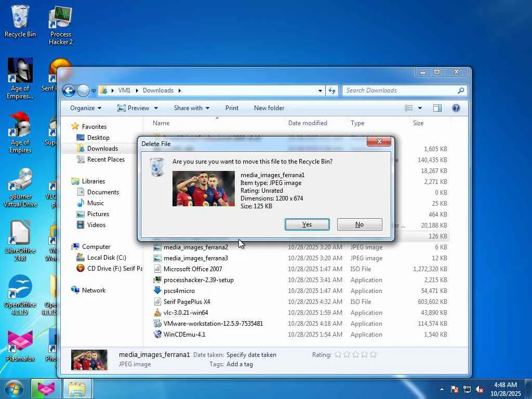This screenshot has width=532, height=399.
Task: Select the gBurner Virtual Drive desktop icon
Action: [x=20, y=188]
